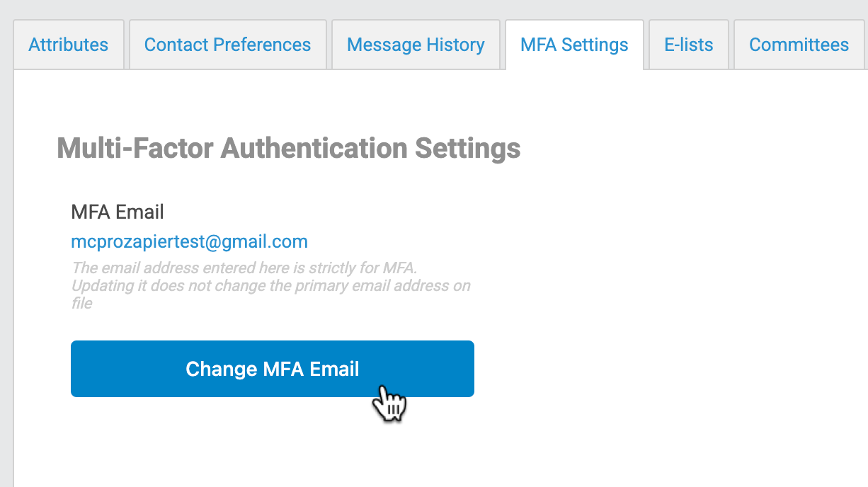
Task: Click the helper line starting 'Updating it does not'
Action: [x=270, y=286]
